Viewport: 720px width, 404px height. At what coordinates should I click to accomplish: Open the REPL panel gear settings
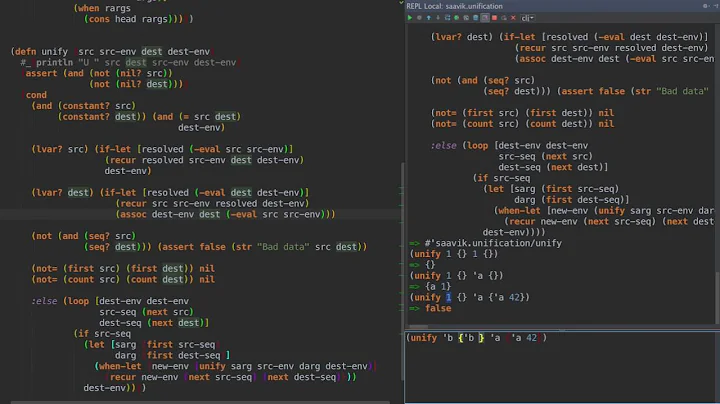705,6
